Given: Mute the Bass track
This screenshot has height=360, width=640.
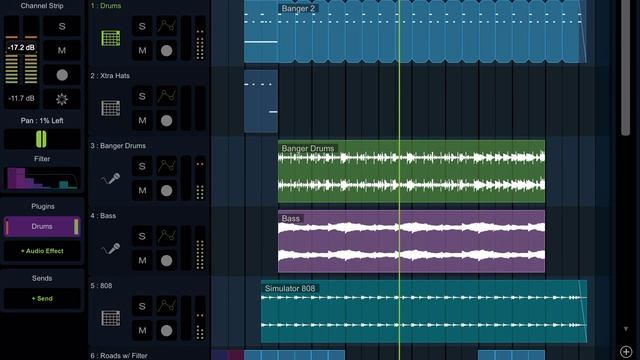Looking at the screenshot, I should pos(142,260).
